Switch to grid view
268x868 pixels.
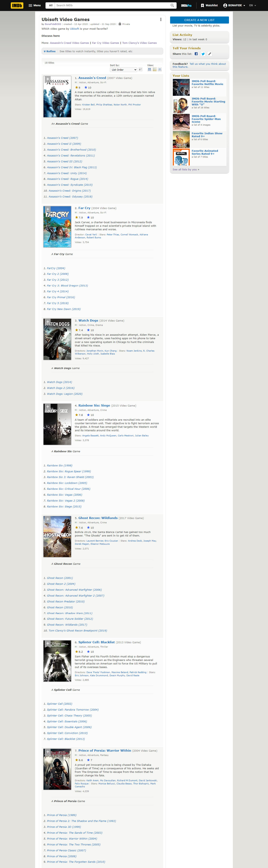[149, 69]
